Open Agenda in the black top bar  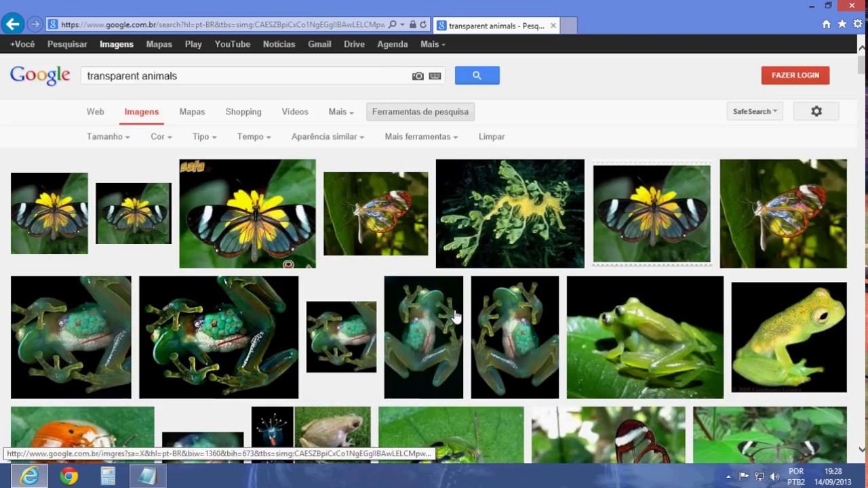coord(393,44)
